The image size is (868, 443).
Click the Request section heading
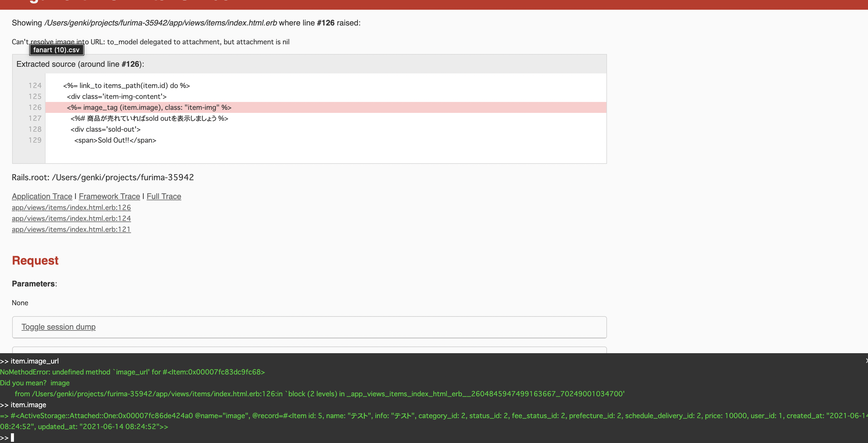point(35,260)
